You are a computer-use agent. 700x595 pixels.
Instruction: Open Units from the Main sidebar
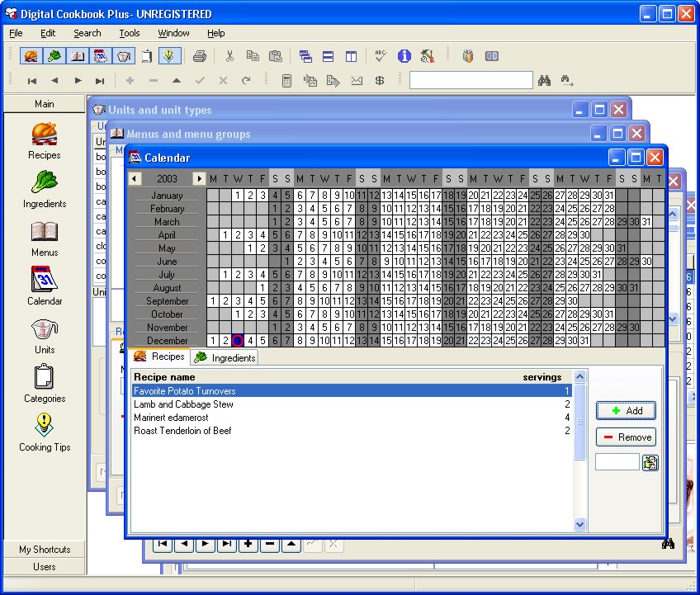[45, 336]
